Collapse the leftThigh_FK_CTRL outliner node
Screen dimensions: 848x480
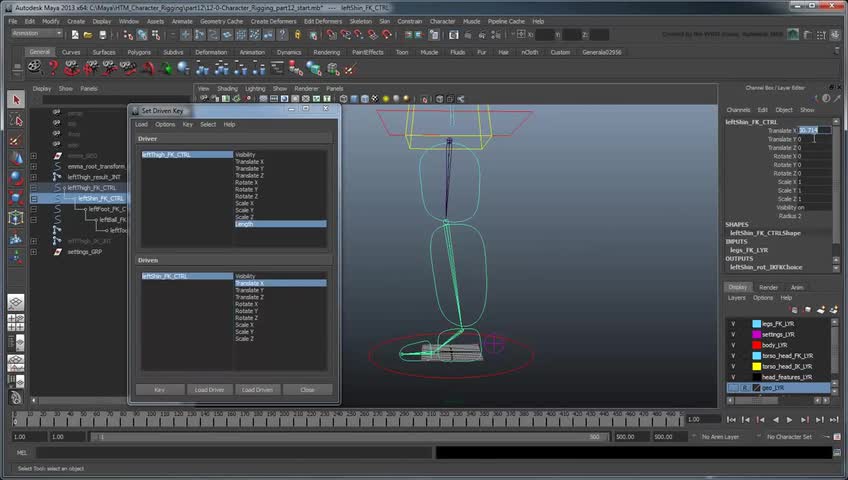click(33, 187)
